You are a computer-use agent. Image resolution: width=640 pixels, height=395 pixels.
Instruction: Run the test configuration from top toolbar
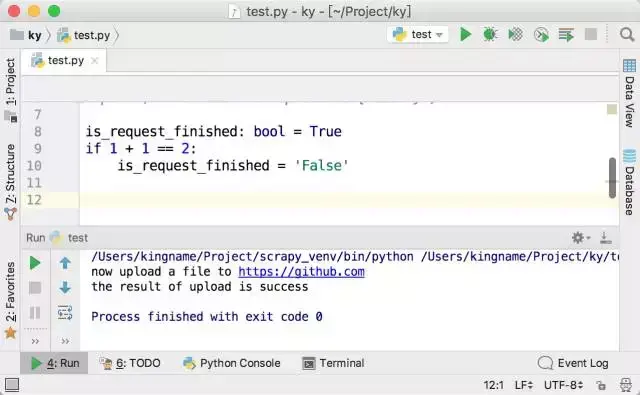point(465,34)
